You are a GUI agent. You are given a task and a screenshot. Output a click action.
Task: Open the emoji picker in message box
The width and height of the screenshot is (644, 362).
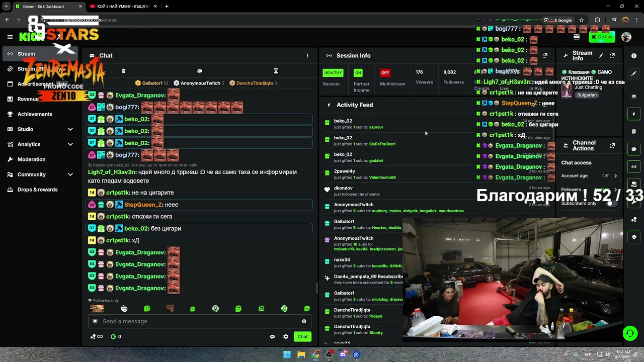304,321
